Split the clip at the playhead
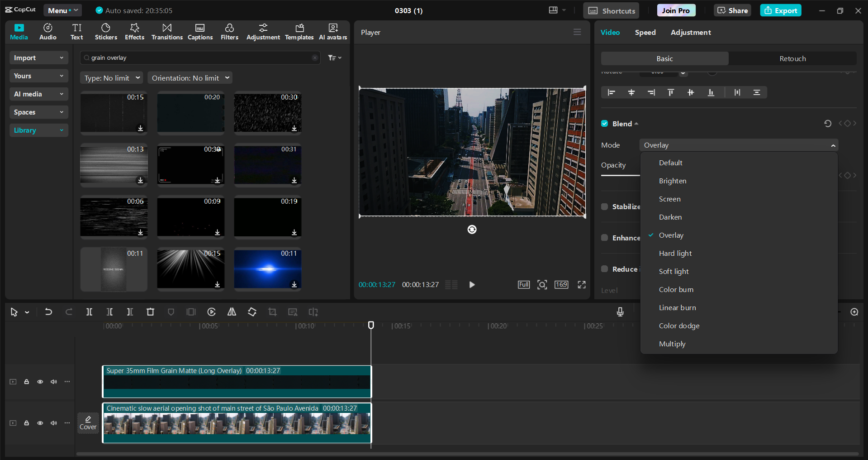This screenshot has height=460, width=868. click(89, 312)
